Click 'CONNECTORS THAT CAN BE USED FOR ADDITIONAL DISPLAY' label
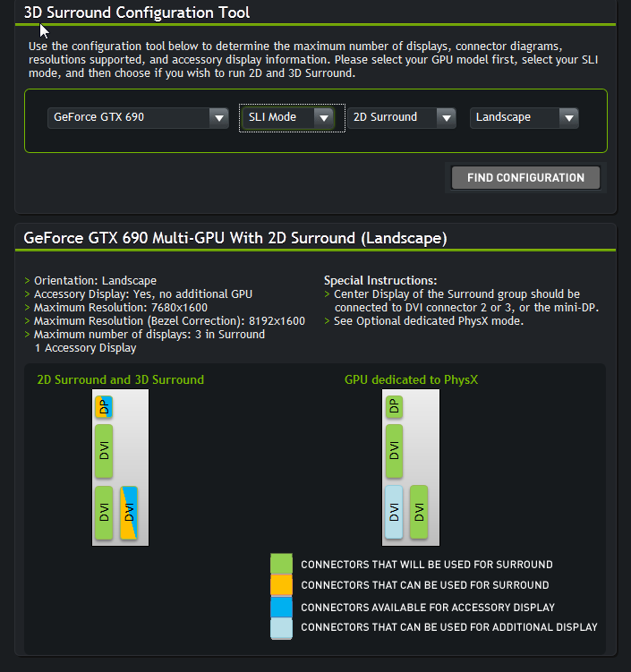631x672 pixels. click(x=449, y=627)
